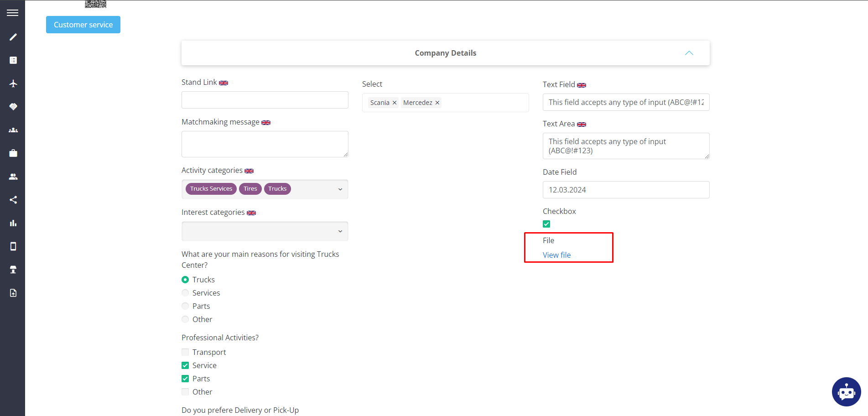The height and width of the screenshot is (416, 868).
Task: Click the airplane icon in the sidebar
Action: click(13, 83)
